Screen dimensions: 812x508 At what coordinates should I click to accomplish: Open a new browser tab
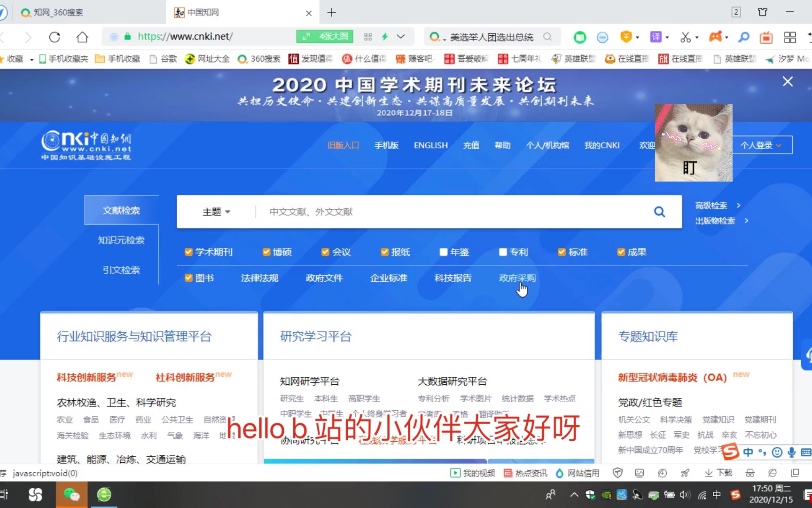point(332,13)
